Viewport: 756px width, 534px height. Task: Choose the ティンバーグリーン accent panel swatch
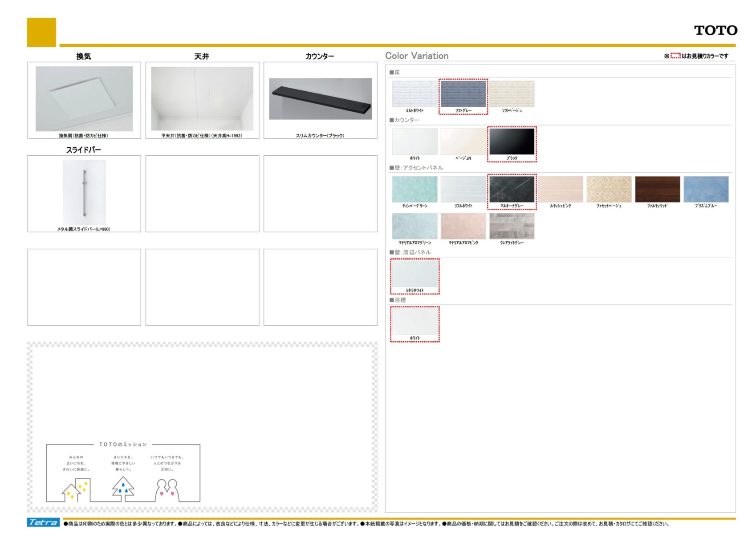(415, 189)
